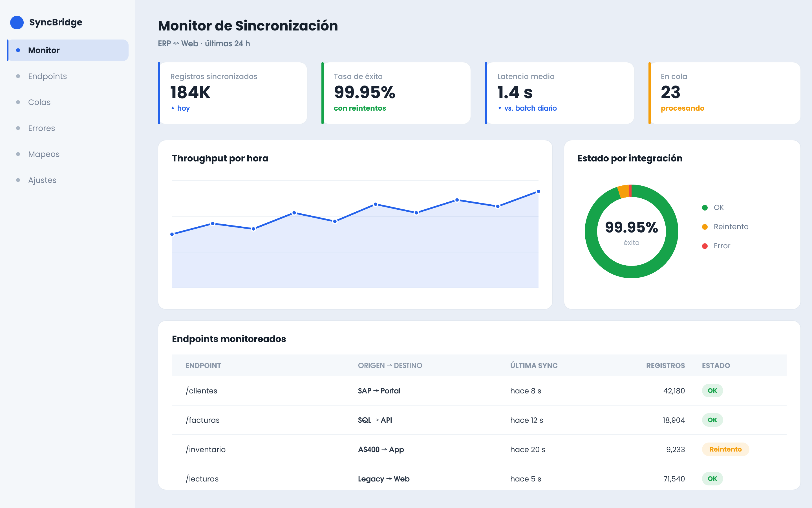Click the SAP → Portal cell
The height and width of the screenshot is (508, 812).
(379, 391)
